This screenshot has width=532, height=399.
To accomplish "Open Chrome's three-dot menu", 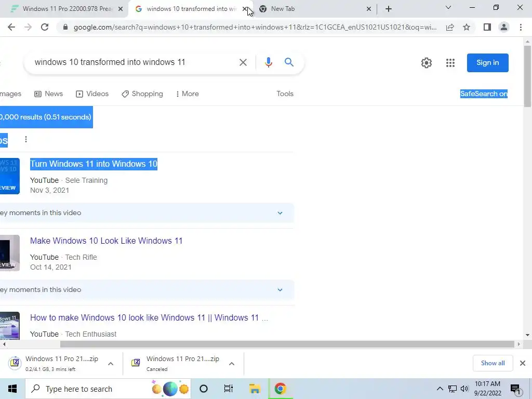I will click(x=521, y=27).
